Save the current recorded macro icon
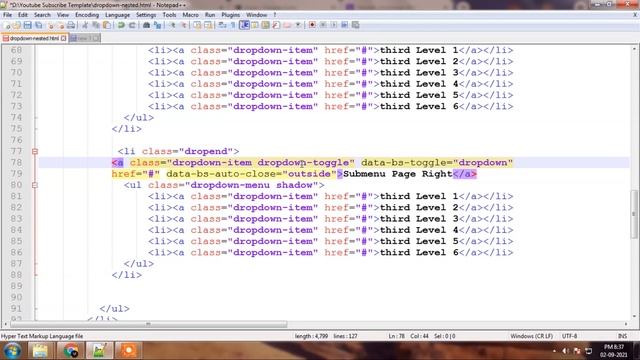This screenshot has width=640, height=360. [x=356, y=25]
